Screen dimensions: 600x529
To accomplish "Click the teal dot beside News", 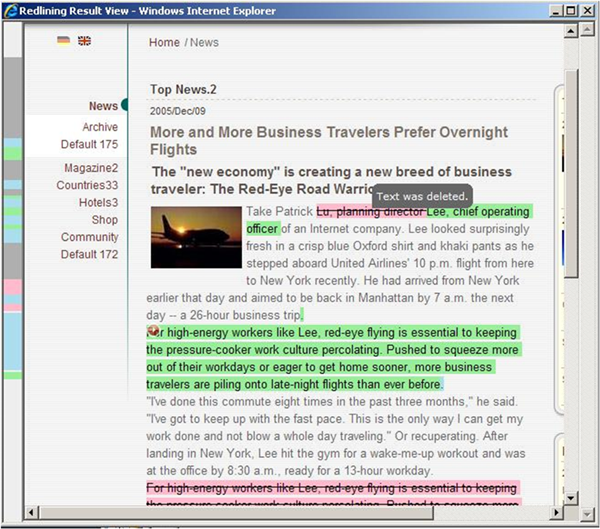I will click(125, 105).
